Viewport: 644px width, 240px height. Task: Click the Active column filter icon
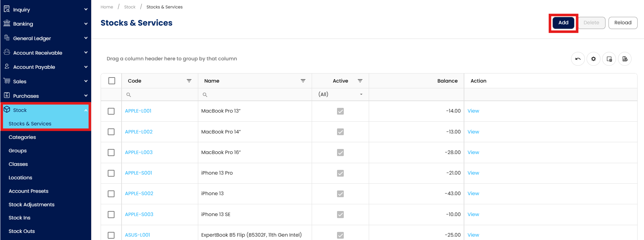tap(360, 81)
